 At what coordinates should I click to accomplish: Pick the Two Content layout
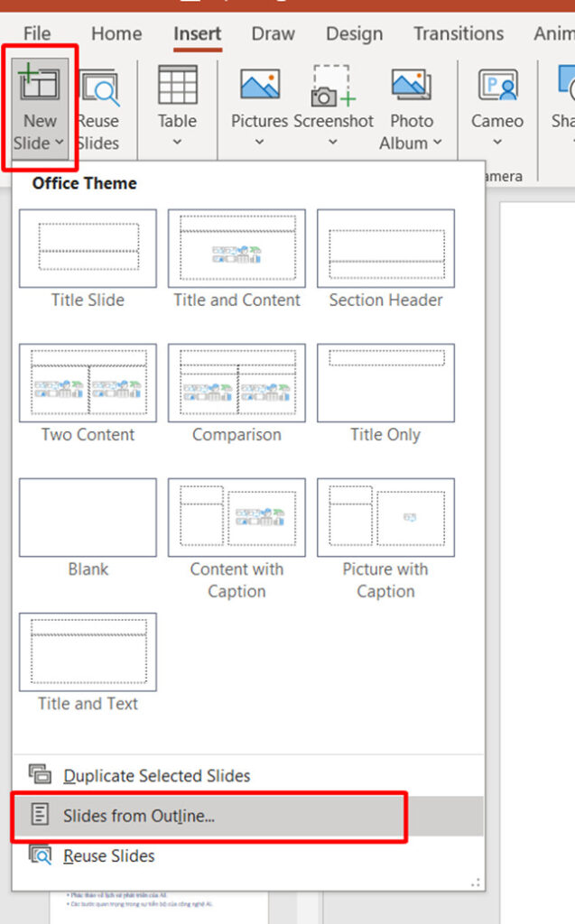88,383
